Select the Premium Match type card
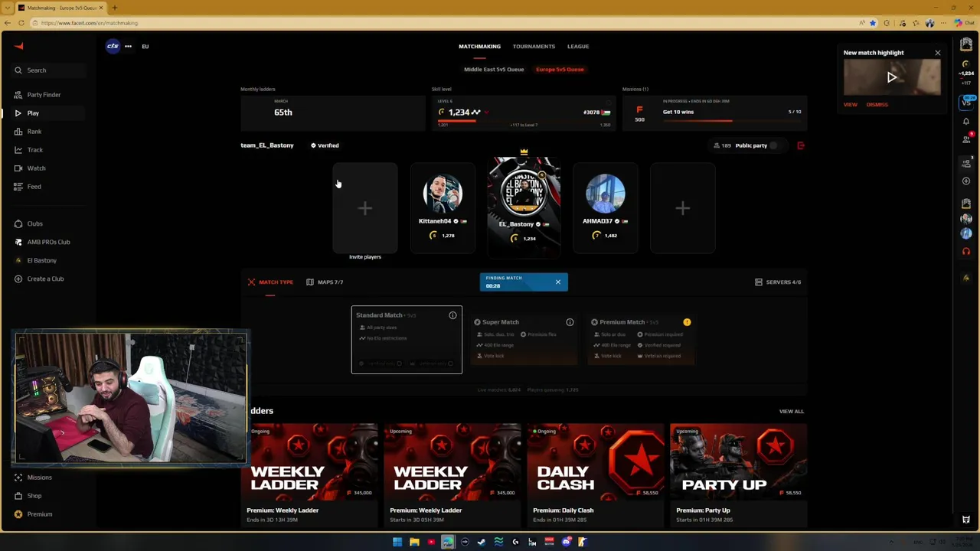 [642, 340]
